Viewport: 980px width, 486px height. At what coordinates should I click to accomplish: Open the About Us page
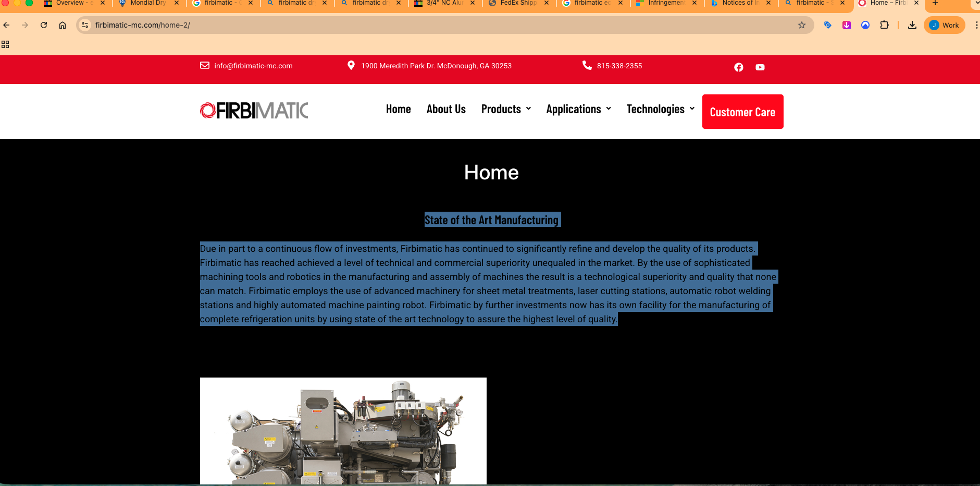(x=446, y=109)
